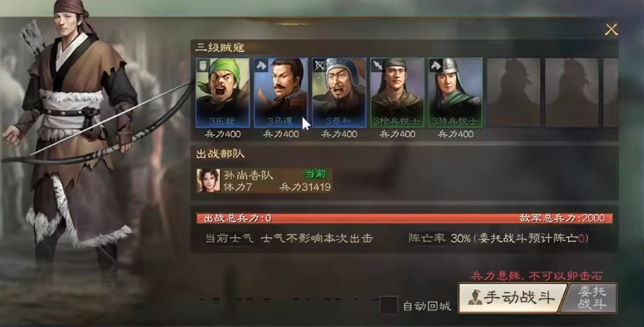Screen dimensions: 644x327
Task: Click 孙尚香 avatar in 出战部队
Action: click(208, 180)
